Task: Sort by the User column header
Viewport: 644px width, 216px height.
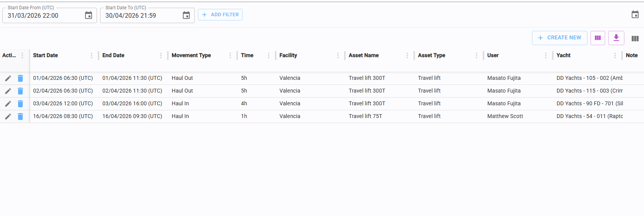Action: coord(493,56)
